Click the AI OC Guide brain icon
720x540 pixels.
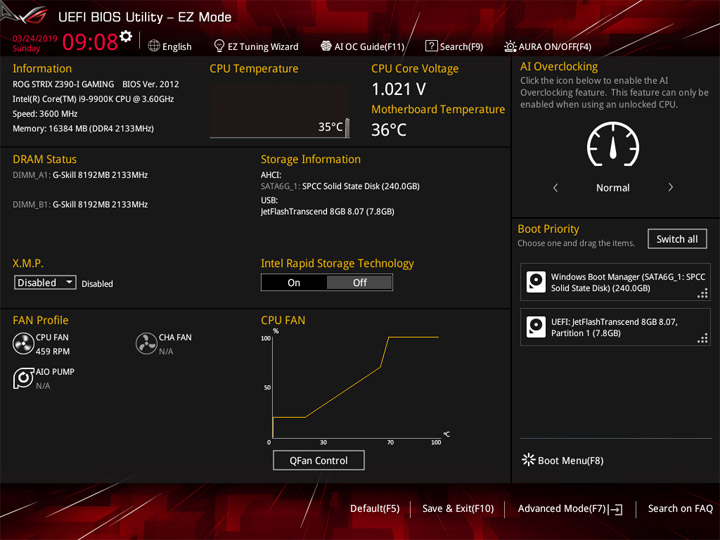pos(326,46)
